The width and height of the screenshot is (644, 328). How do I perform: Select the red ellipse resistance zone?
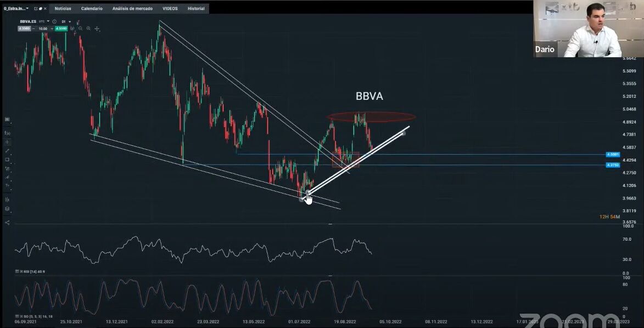(x=371, y=117)
